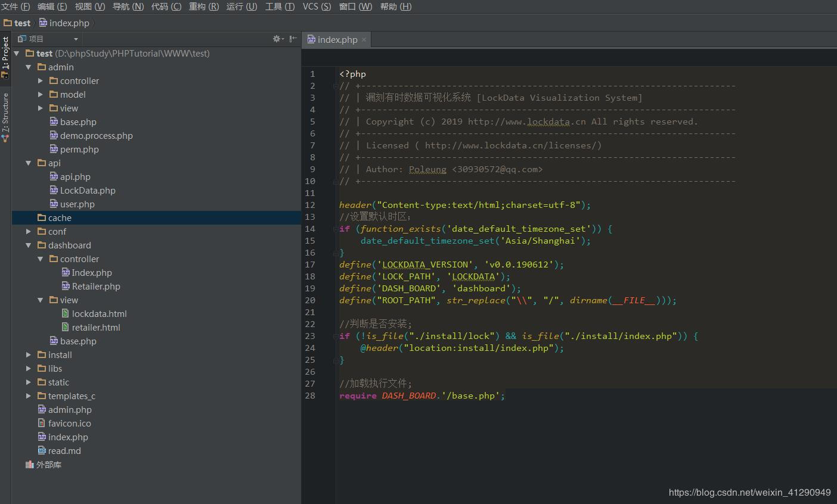837x504 pixels.
Task: Collapse the dashboard folder
Action: [28, 245]
